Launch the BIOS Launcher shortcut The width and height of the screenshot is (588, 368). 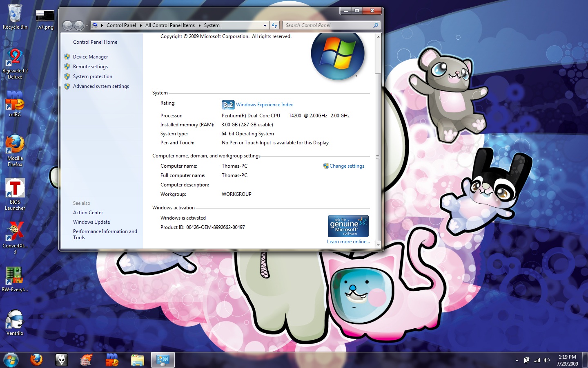[x=15, y=194]
